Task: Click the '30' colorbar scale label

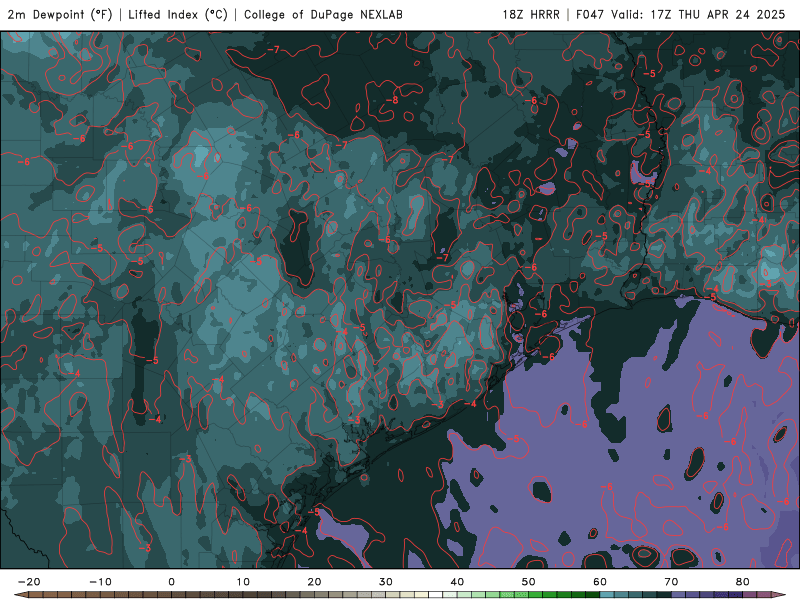Action: click(x=386, y=582)
